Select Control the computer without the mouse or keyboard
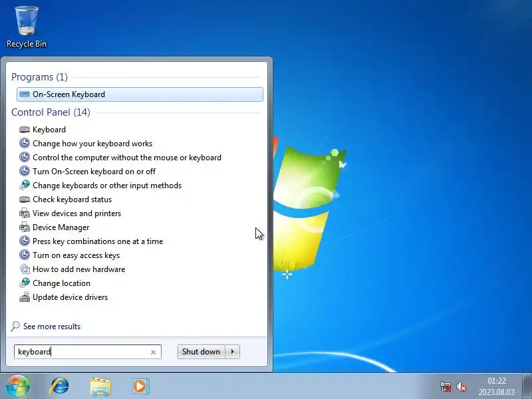The height and width of the screenshot is (399, 532). [x=127, y=158]
